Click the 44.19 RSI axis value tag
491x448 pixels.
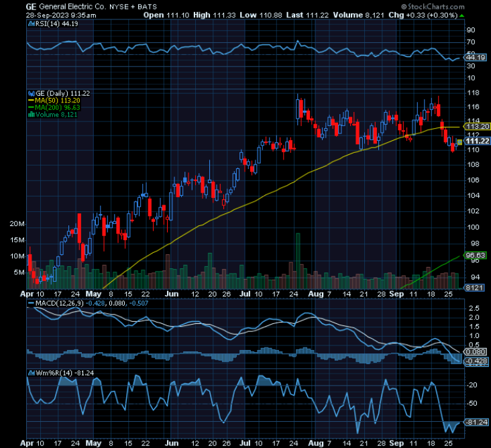[476, 58]
